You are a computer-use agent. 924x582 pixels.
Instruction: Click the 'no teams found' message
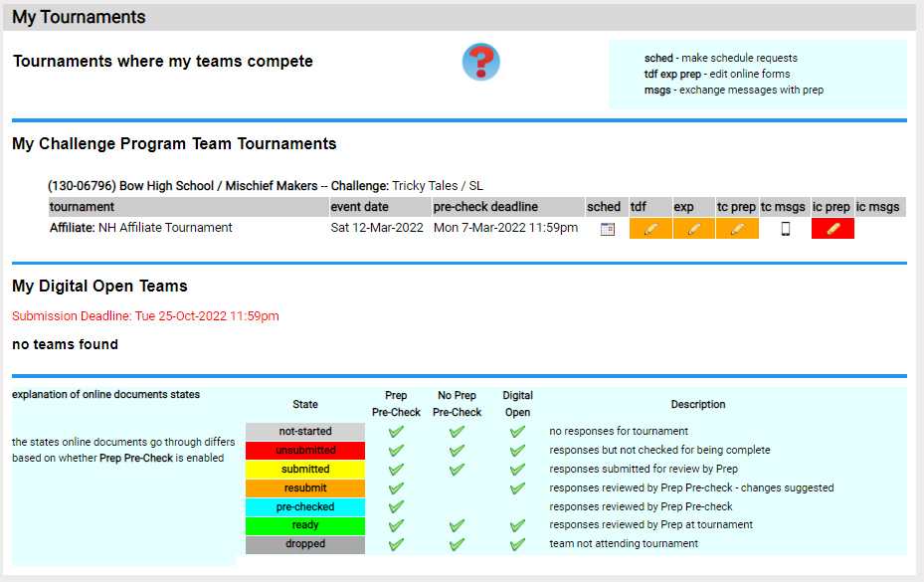click(65, 344)
